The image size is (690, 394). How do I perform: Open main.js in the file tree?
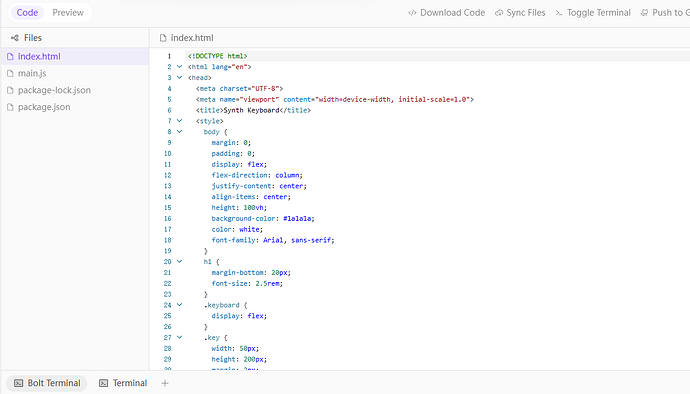(75, 73)
